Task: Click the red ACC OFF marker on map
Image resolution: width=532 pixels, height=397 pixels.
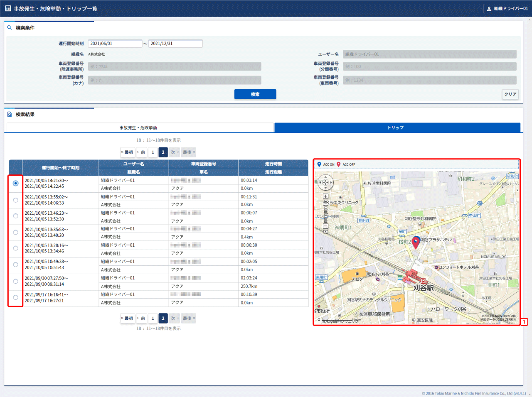Action: [415, 243]
